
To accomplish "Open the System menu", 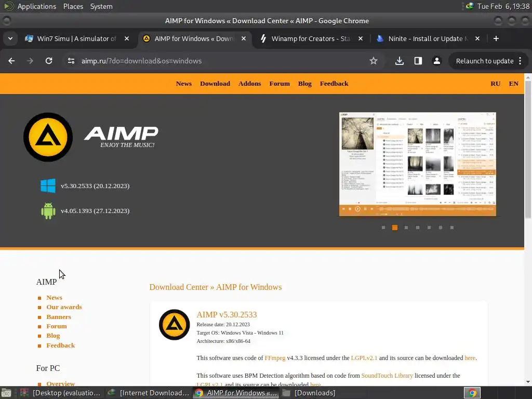I will 101,6.
